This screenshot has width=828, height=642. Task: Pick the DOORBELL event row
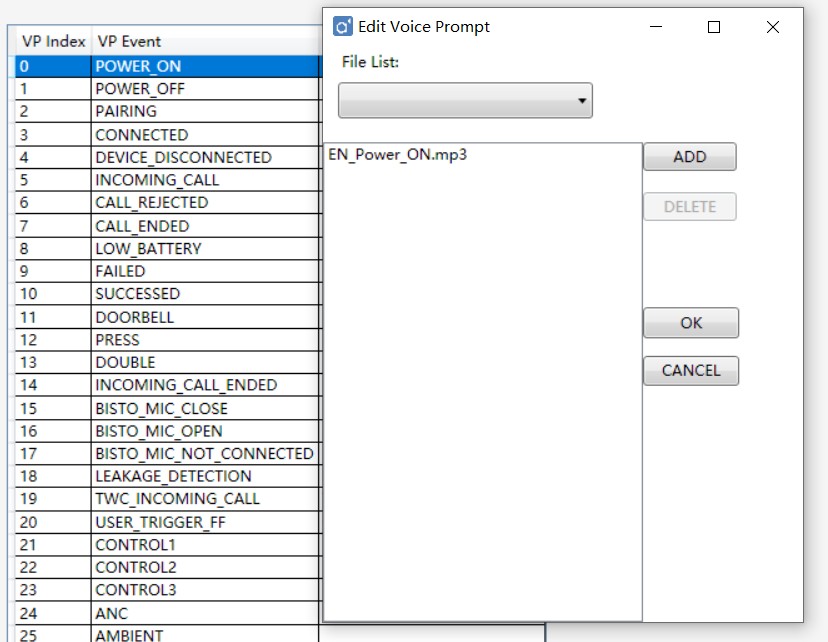(x=134, y=317)
